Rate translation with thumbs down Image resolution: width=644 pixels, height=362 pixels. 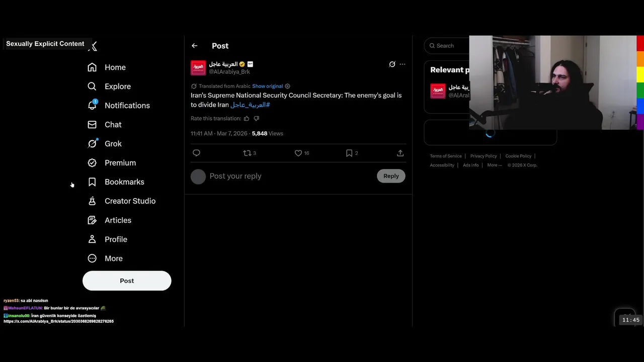click(x=257, y=119)
